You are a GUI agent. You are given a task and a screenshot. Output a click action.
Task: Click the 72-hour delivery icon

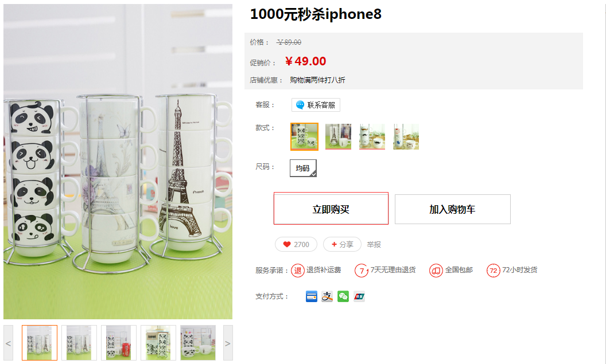(493, 271)
